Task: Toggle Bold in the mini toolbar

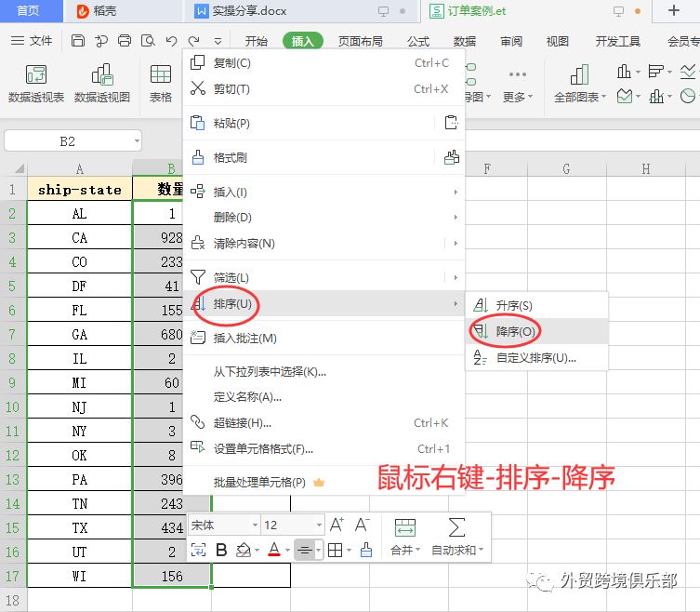Action: (221, 550)
